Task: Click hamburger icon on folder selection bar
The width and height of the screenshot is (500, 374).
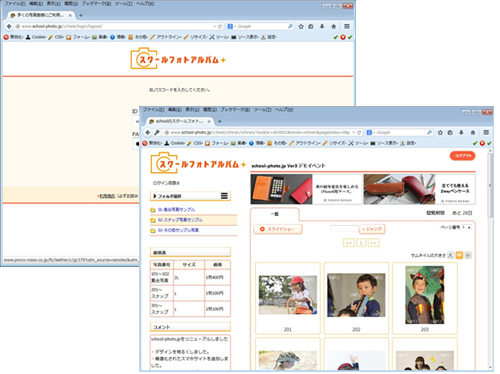Action: click(224, 196)
